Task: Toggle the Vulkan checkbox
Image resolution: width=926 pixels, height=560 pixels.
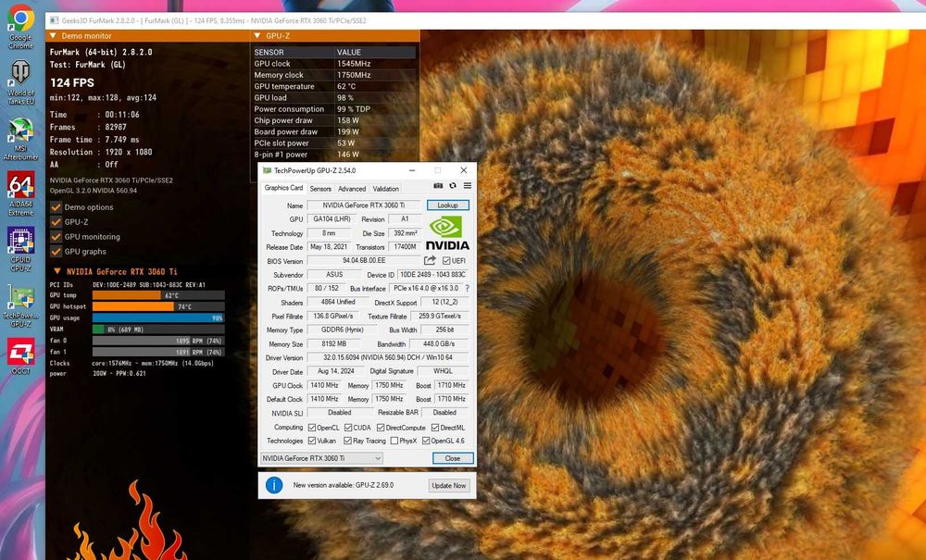Action: pos(312,441)
